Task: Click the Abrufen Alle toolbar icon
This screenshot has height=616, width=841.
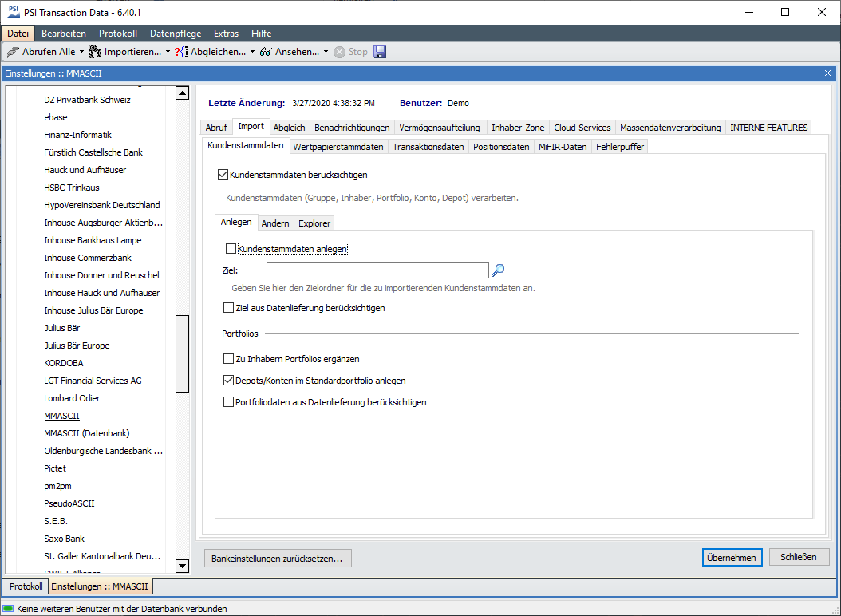Action: click(13, 52)
